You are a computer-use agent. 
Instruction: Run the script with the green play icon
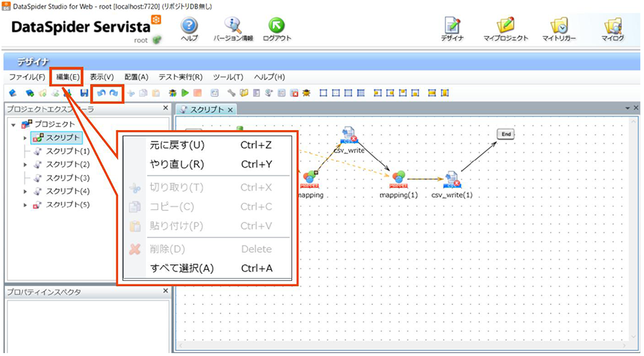[x=185, y=93]
